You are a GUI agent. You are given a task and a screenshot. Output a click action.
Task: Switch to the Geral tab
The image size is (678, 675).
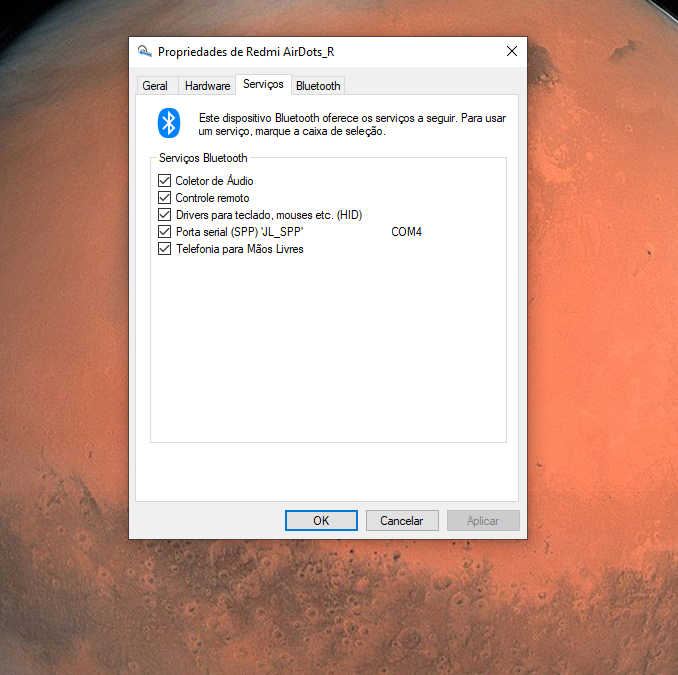(155, 86)
